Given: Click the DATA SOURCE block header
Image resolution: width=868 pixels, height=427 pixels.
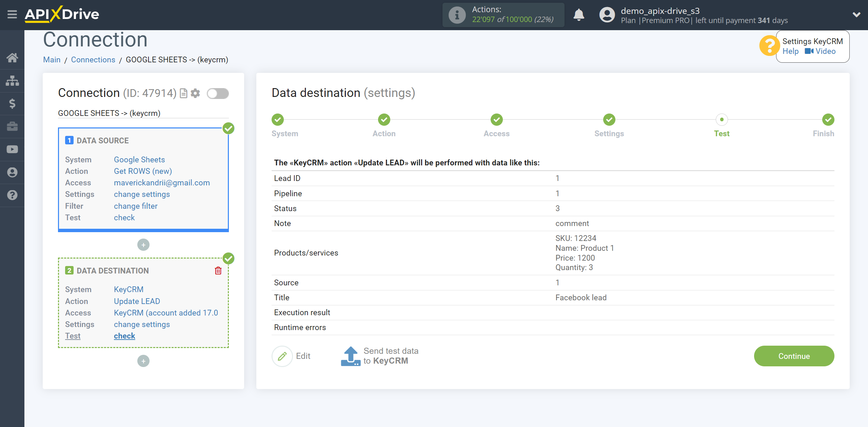Looking at the screenshot, I should pyautogui.click(x=102, y=141).
